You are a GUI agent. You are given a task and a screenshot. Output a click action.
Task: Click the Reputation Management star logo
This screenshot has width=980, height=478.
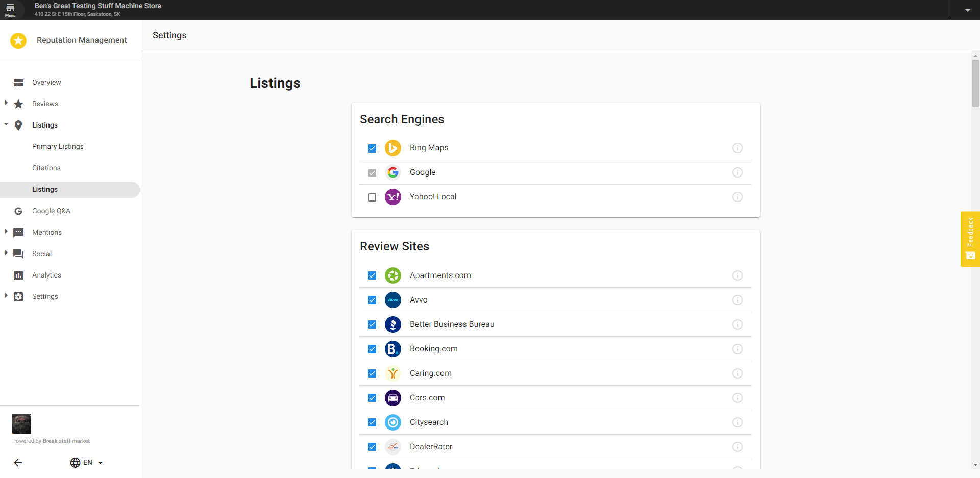tap(18, 40)
